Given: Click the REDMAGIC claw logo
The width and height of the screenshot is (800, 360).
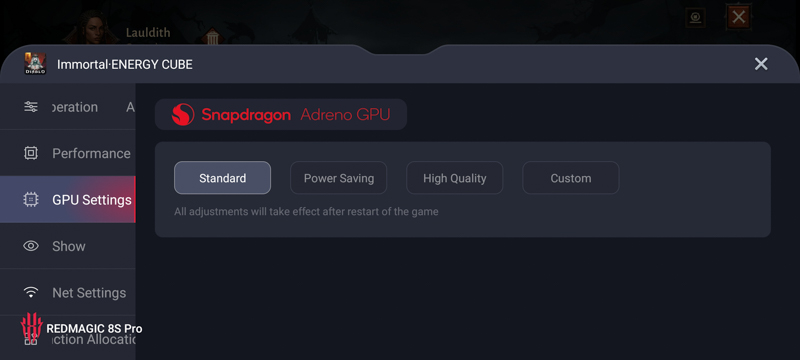Looking at the screenshot, I should pyautogui.click(x=31, y=327).
